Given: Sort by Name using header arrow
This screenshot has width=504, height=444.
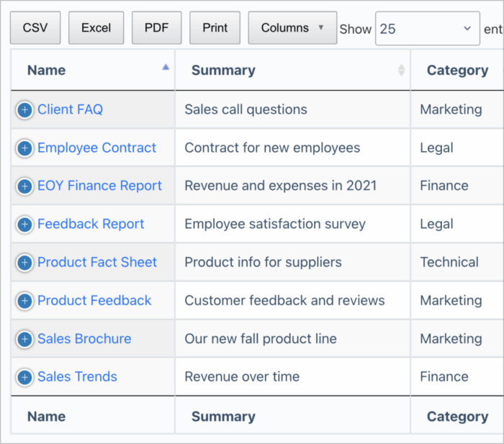Looking at the screenshot, I should 166,67.
